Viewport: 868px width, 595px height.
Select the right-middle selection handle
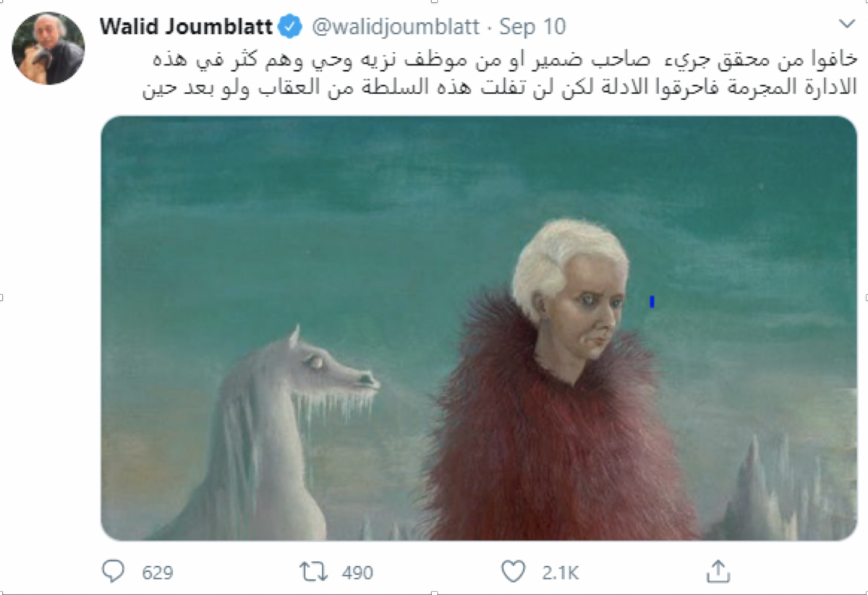[866, 296]
